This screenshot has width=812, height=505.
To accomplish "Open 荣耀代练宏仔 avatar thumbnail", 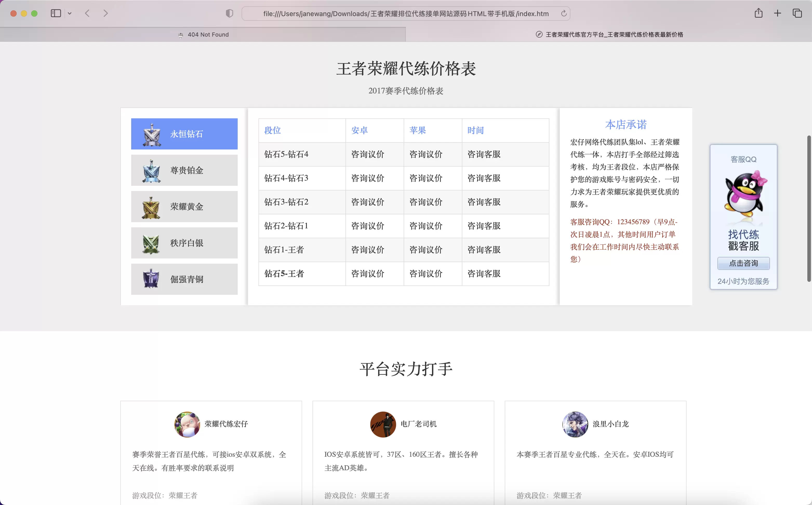I will (187, 424).
